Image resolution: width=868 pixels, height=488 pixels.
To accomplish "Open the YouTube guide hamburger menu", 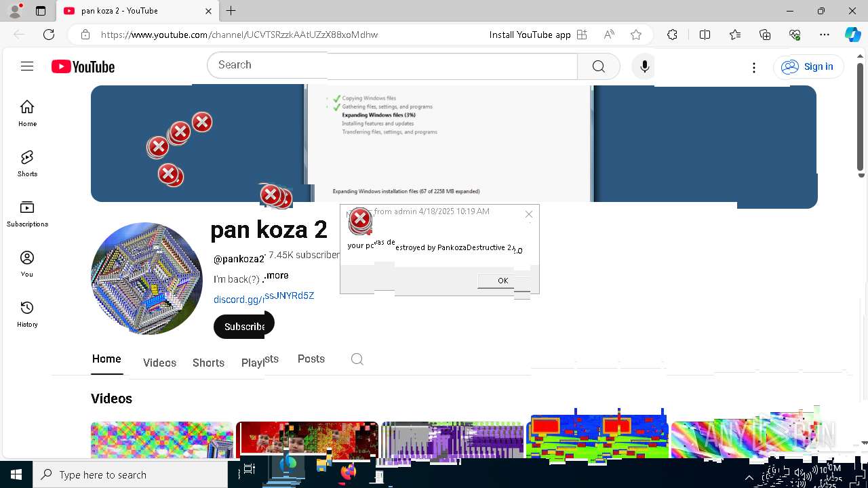I will [x=27, y=66].
